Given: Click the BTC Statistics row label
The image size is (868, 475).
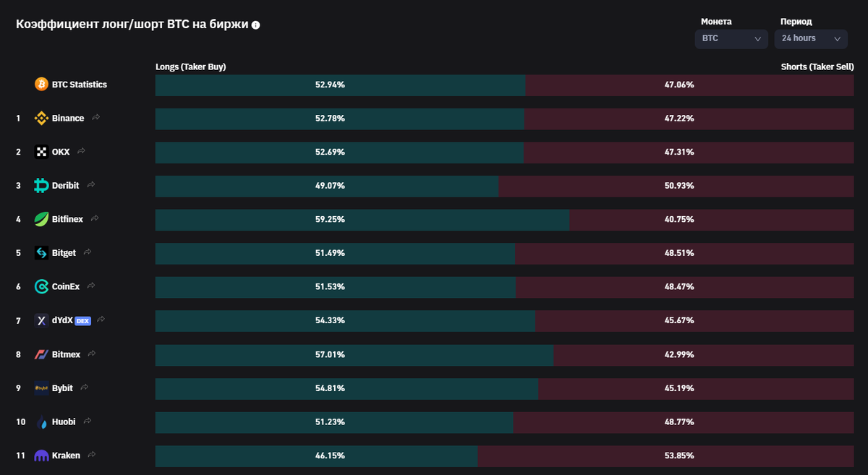Looking at the screenshot, I should click(x=79, y=85).
